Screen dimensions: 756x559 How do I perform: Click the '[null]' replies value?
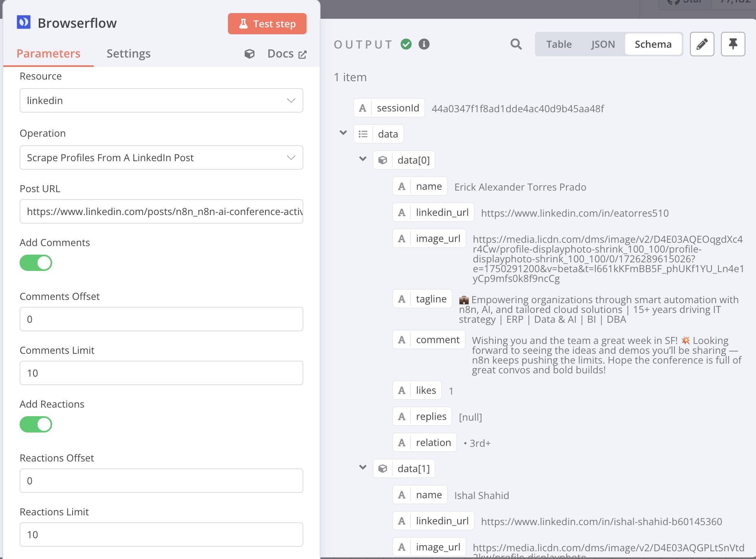pyautogui.click(x=471, y=417)
